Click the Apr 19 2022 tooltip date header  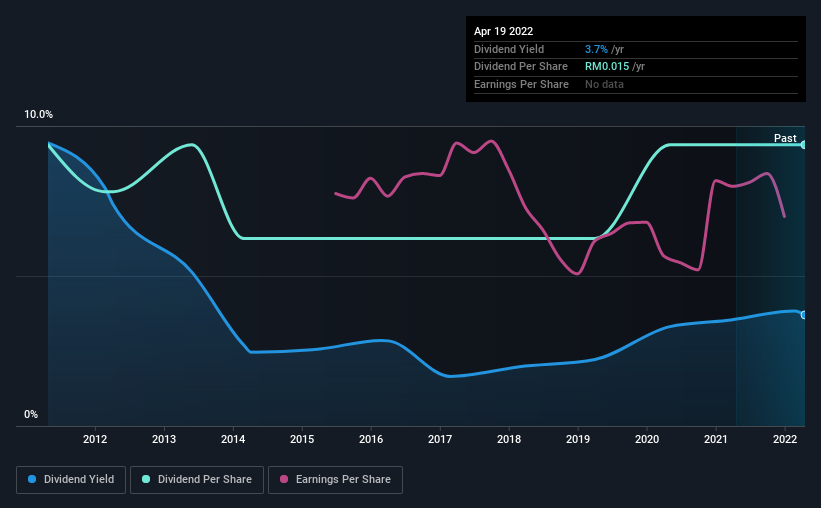coord(503,31)
